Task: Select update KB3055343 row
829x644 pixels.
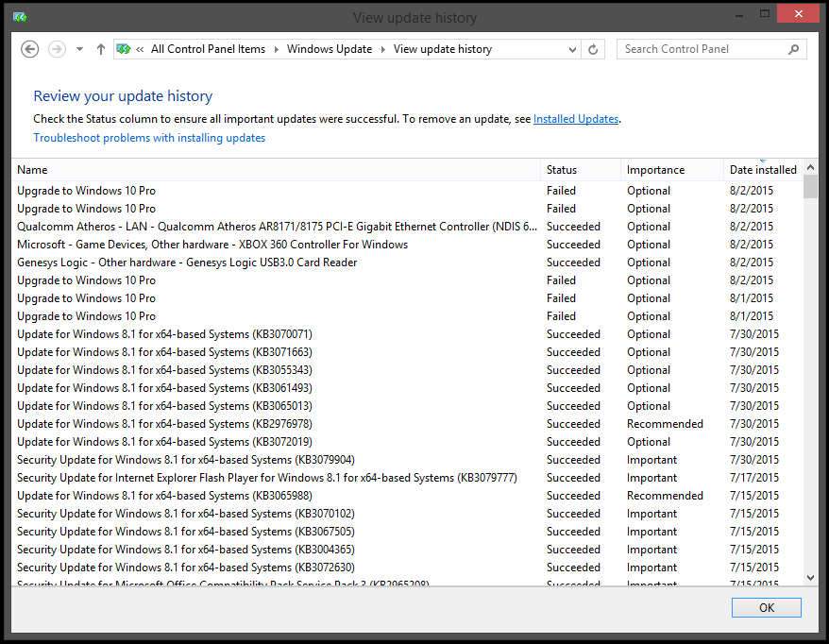Action: (407, 370)
